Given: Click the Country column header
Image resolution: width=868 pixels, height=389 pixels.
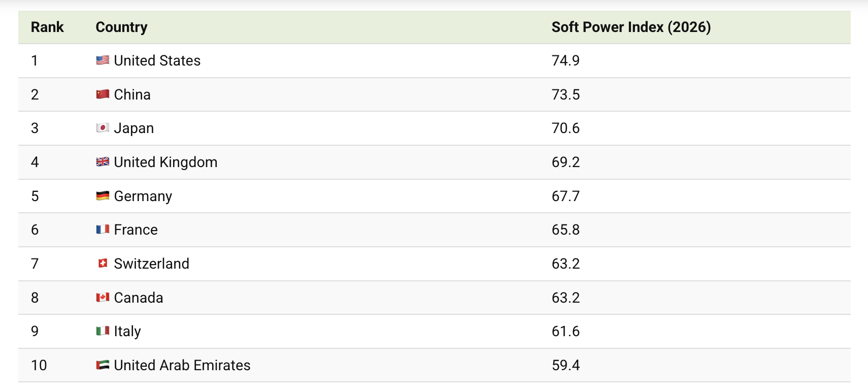Looking at the screenshot, I should coord(121,27).
